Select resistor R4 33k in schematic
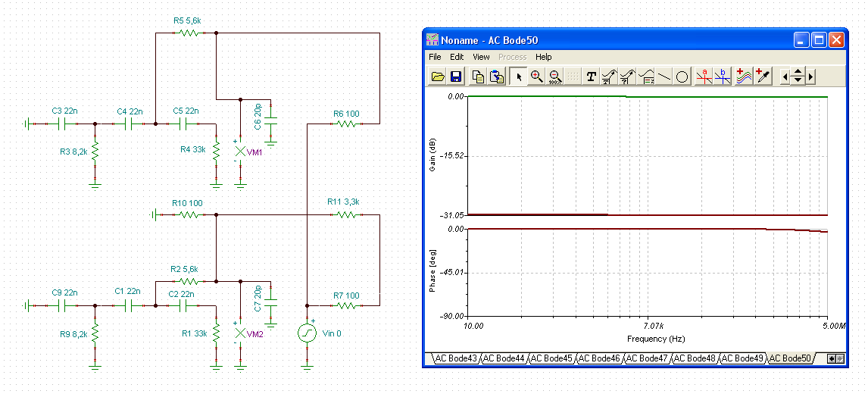This screenshot has height=394, width=868. pos(217,151)
